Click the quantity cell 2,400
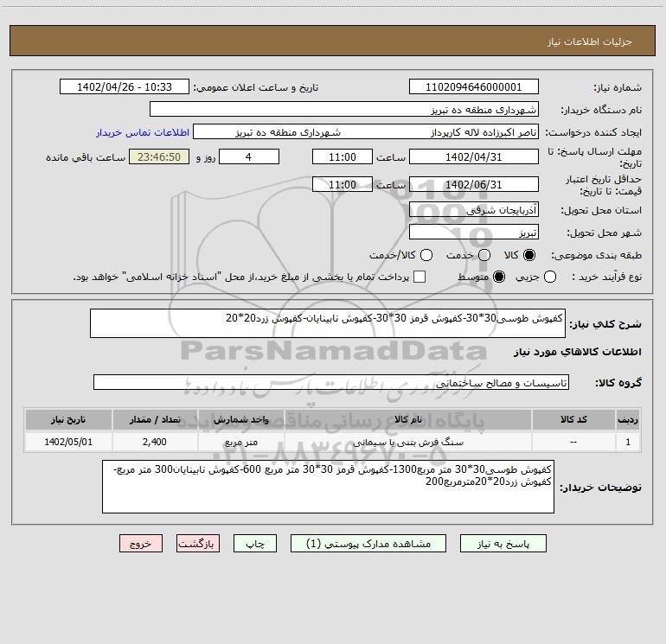The image size is (666, 644). click(155, 442)
